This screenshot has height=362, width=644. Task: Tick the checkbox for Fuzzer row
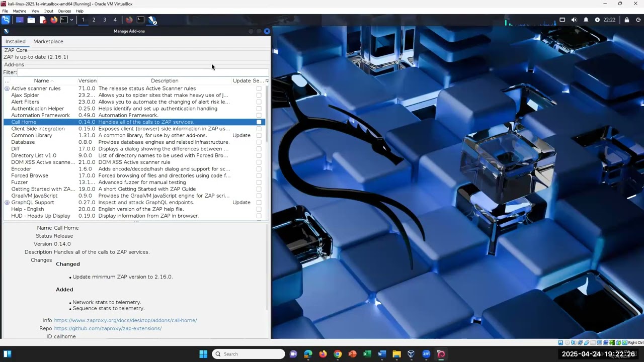click(x=259, y=183)
